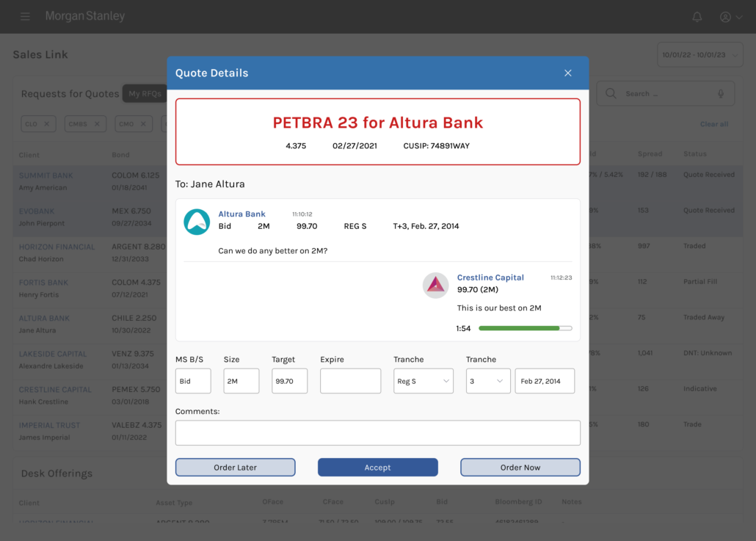Open the date range dropdown
The height and width of the screenshot is (541, 756).
coord(699,55)
